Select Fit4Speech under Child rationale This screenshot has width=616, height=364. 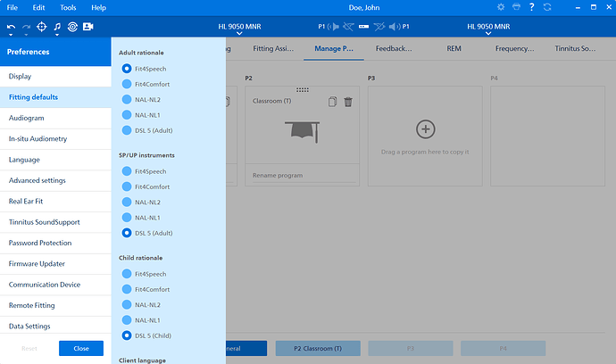point(127,274)
